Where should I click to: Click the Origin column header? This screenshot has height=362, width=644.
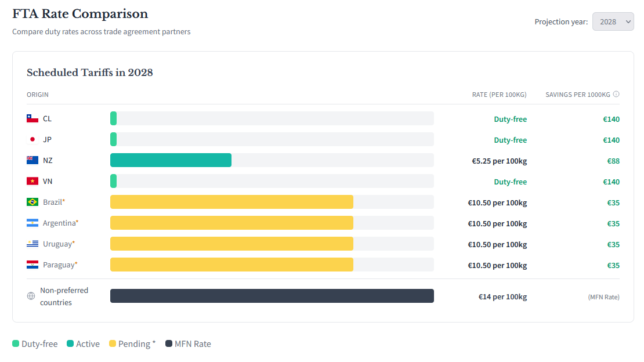click(x=38, y=94)
